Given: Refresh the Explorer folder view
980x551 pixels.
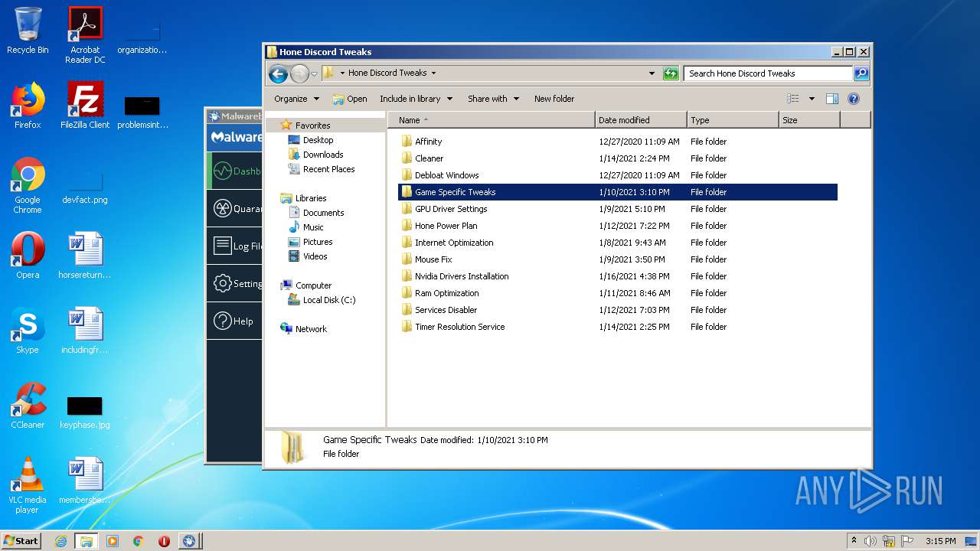Looking at the screenshot, I should [x=671, y=73].
